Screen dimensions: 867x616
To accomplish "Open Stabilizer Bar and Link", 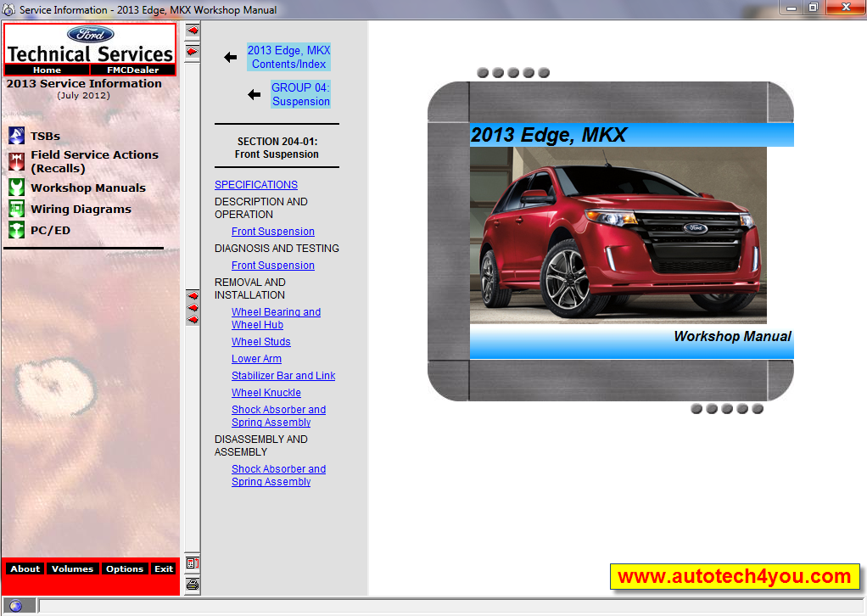I will tap(283, 376).
